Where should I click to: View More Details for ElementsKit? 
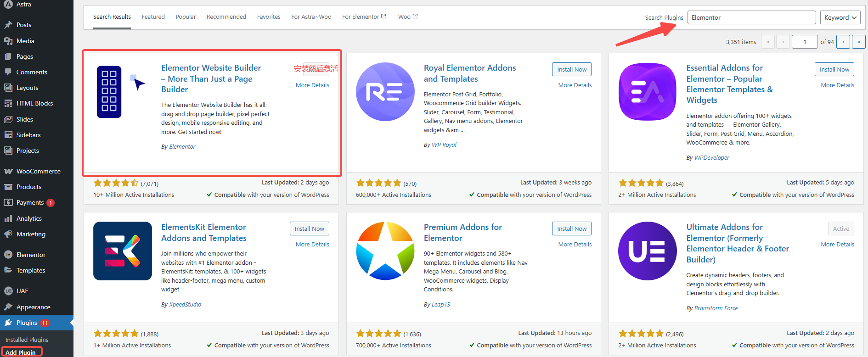tap(312, 245)
